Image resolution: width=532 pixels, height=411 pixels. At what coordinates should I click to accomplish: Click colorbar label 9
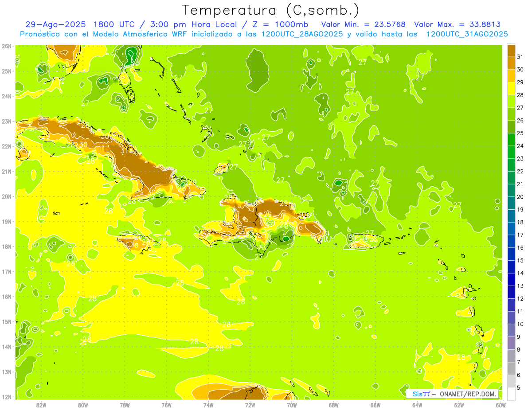pos(519,337)
